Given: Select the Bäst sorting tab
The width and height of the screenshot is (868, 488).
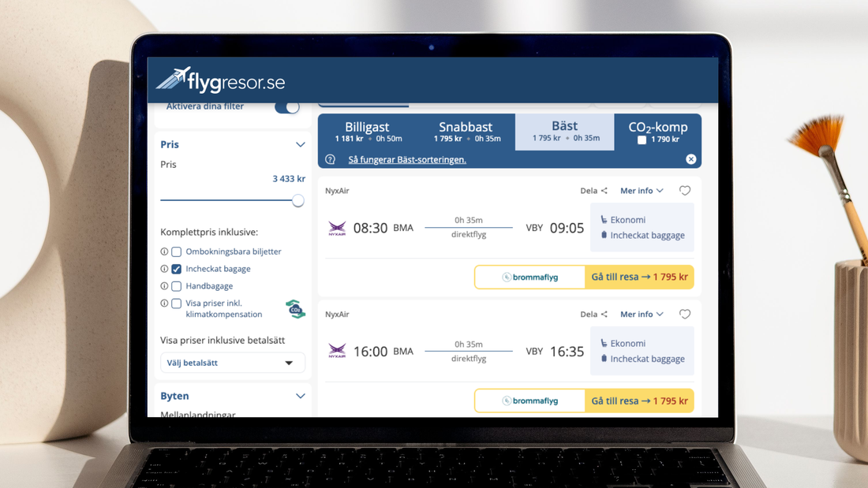Looking at the screenshot, I should tap(565, 132).
